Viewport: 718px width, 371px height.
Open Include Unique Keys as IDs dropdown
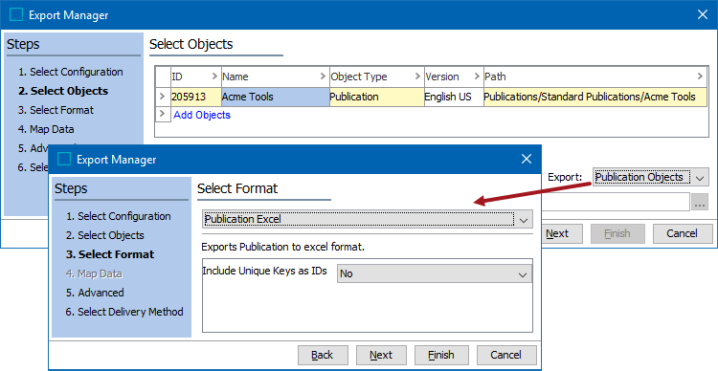[435, 274]
